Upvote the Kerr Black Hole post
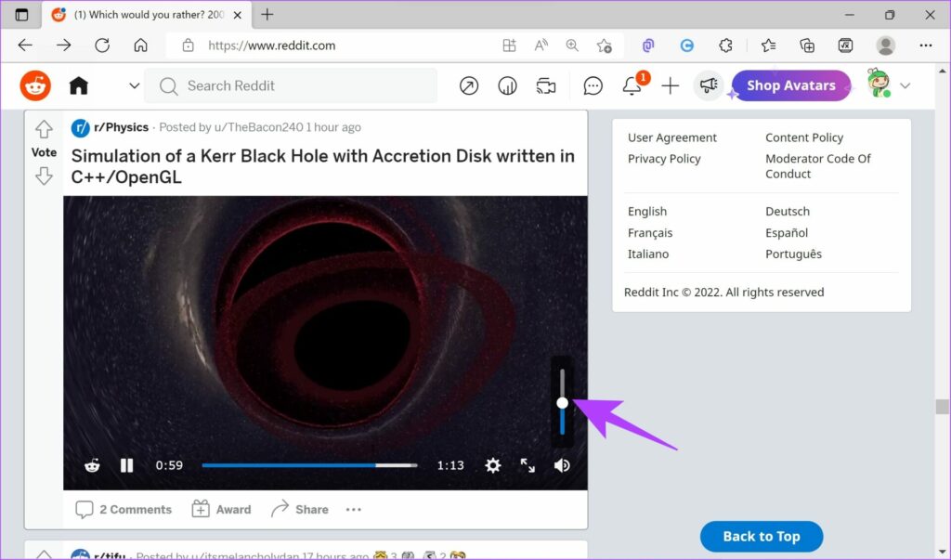Image resolution: width=951 pixels, height=560 pixels. (x=44, y=129)
